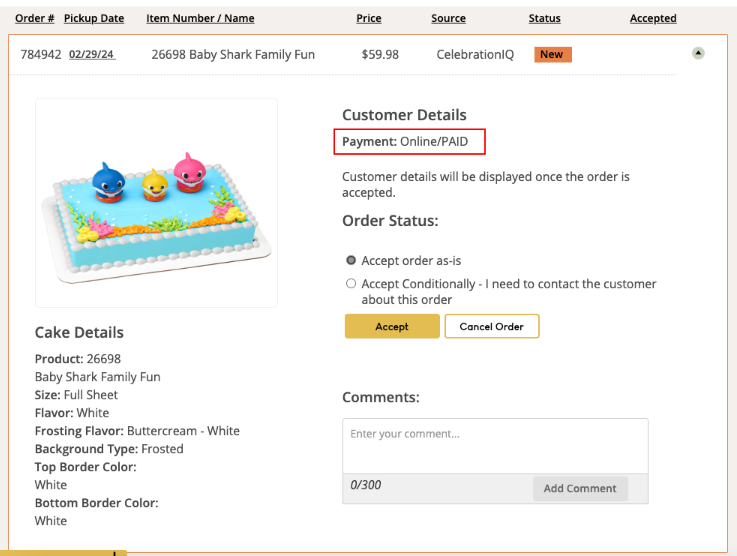
Task: Click the Payment Online/PAID field
Action: click(x=409, y=142)
